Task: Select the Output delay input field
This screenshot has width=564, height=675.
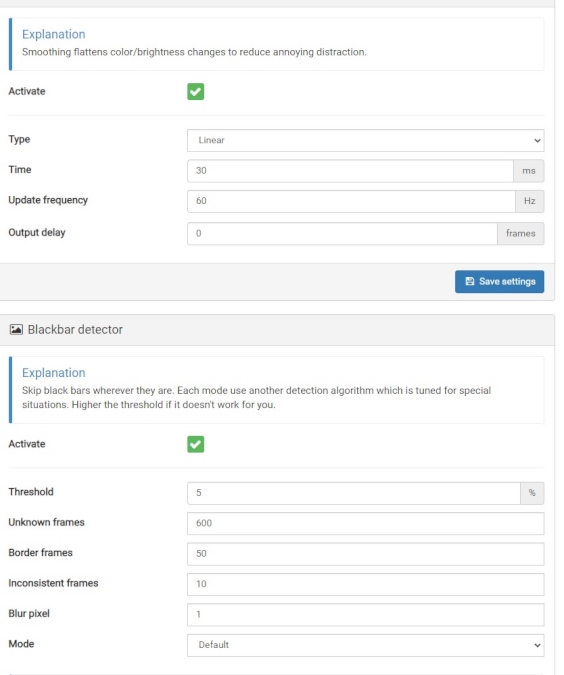Action: [x=342, y=234]
